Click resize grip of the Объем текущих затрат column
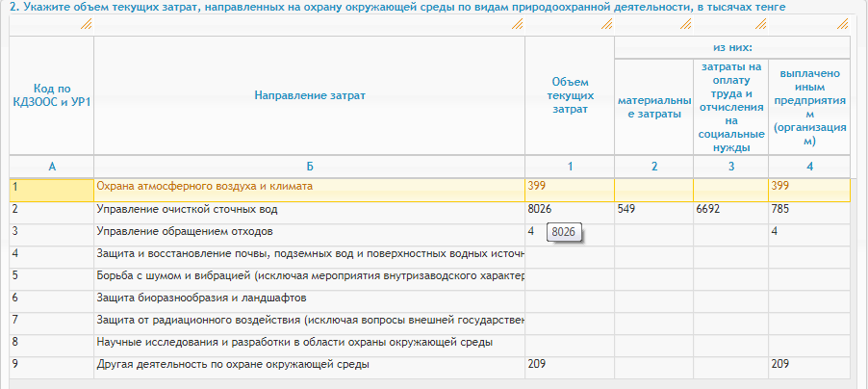The width and height of the screenshot is (868, 389). (606, 24)
